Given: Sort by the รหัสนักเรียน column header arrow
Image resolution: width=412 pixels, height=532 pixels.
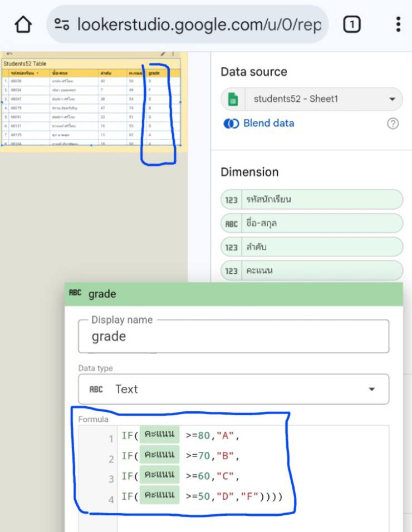Looking at the screenshot, I should (x=37, y=73).
